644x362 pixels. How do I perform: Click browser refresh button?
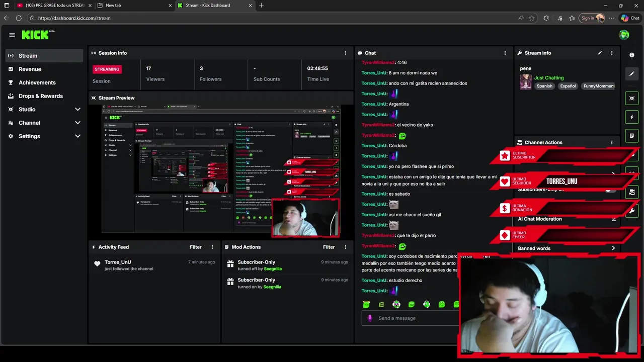coord(19,18)
